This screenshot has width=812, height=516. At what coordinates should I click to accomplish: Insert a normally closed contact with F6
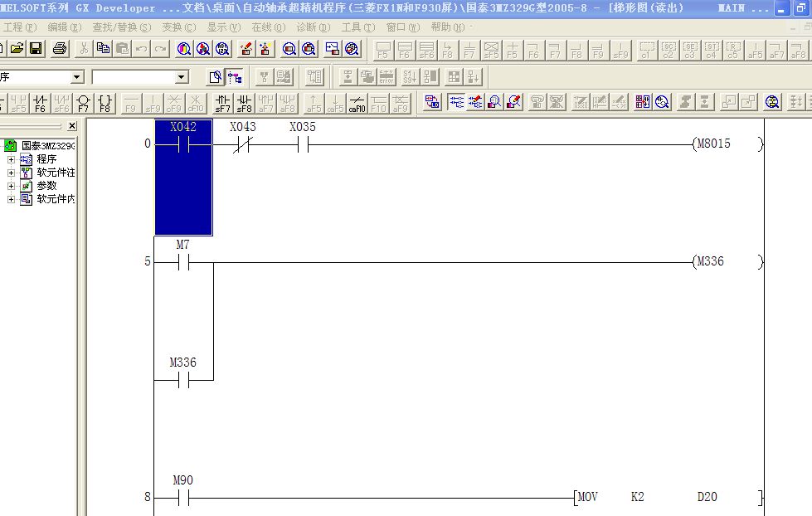tap(40, 103)
